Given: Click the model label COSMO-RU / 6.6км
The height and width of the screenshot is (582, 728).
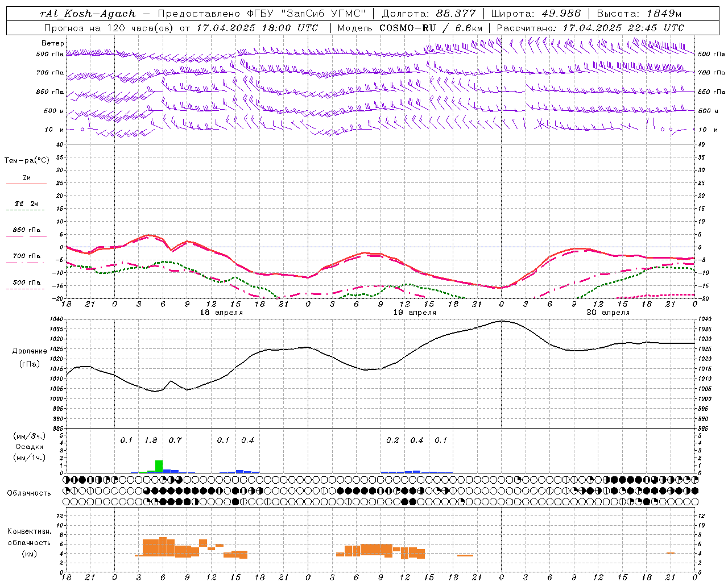Looking at the screenshot, I should coord(431,28).
